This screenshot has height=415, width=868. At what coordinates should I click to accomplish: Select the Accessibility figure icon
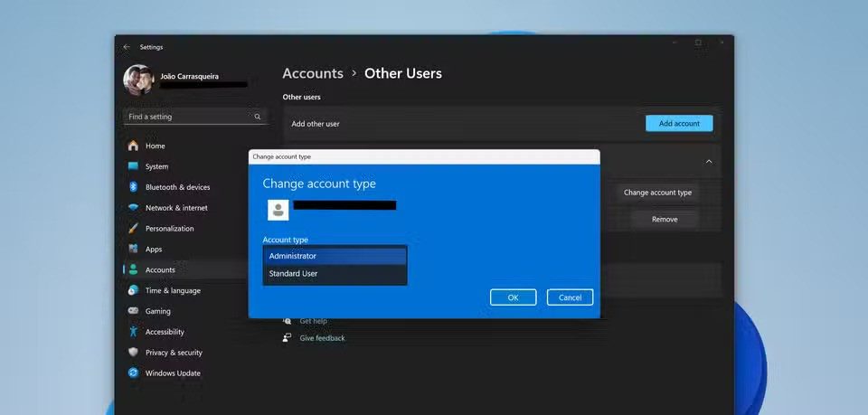click(x=133, y=332)
